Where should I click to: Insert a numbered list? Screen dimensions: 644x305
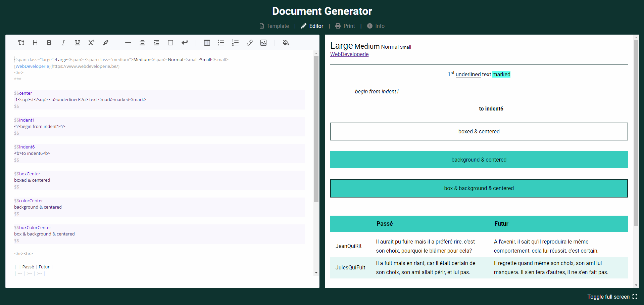click(x=235, y=43)
